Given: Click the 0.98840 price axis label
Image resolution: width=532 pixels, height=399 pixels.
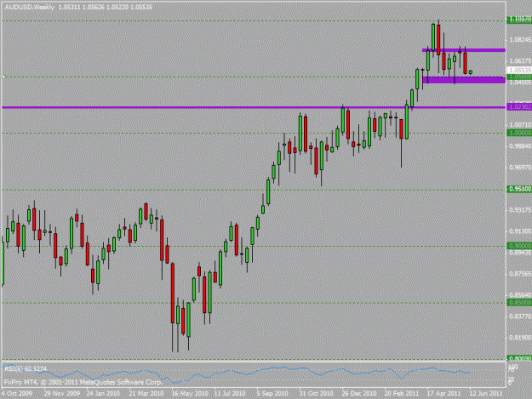Looking at the screenshot, I should 520,146.
